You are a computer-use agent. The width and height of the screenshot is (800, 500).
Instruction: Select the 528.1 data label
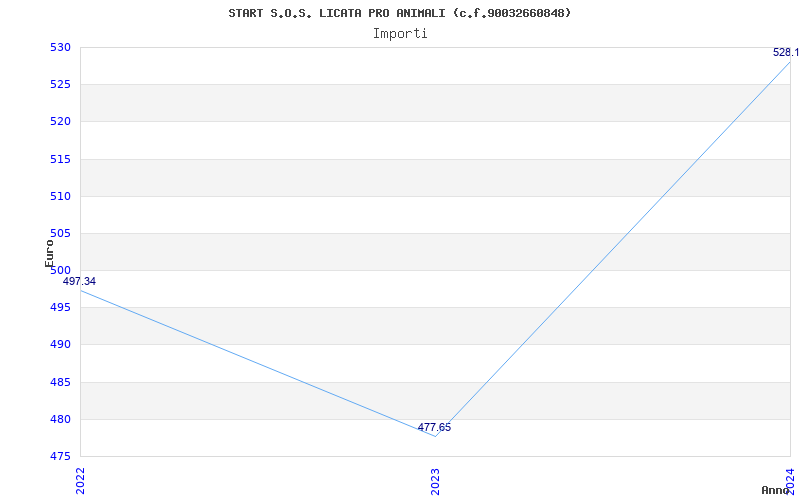tap(786, 53)
